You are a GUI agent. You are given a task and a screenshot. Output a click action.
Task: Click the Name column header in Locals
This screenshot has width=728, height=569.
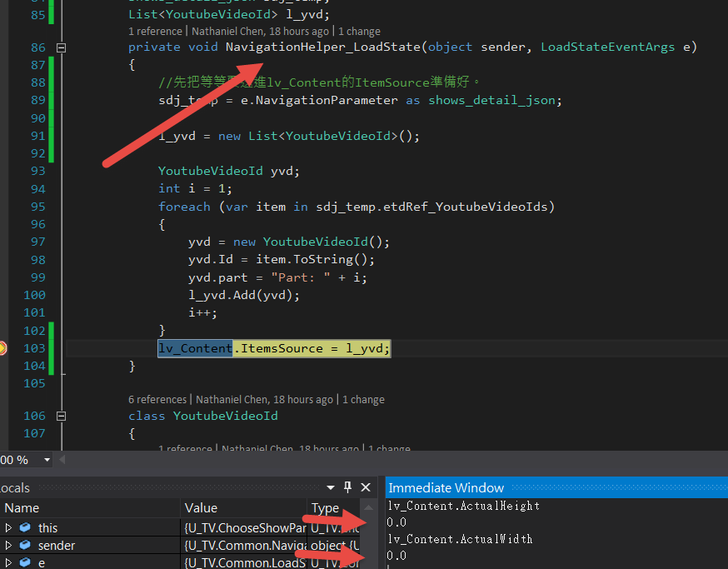90,507
